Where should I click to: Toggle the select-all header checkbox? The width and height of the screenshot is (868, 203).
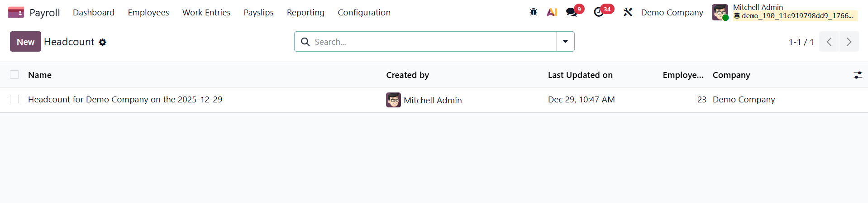tap(14, 75)
